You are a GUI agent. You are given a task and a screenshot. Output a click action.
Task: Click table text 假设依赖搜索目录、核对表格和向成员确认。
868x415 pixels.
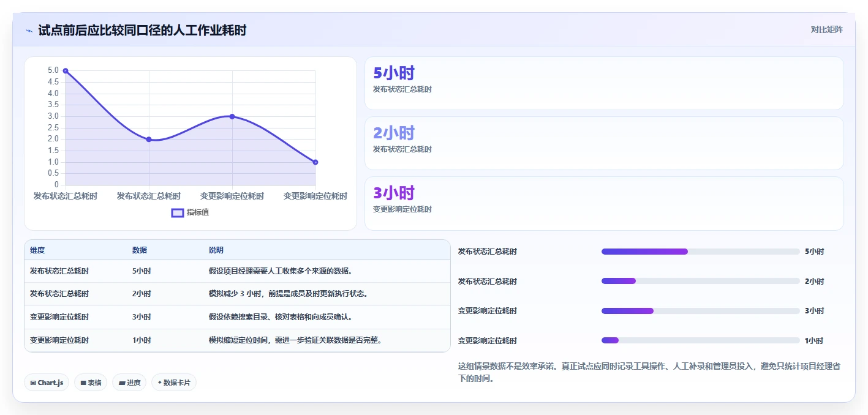point(281,317)
